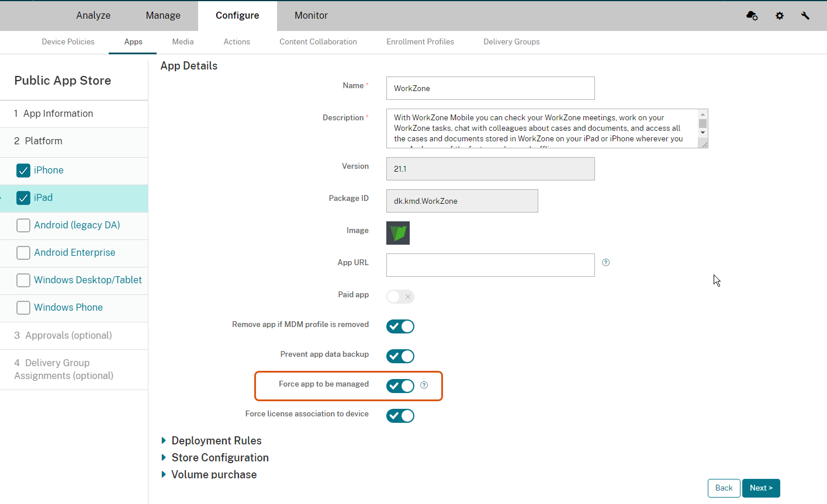Open the Manage tab

[x=163, y=16]
